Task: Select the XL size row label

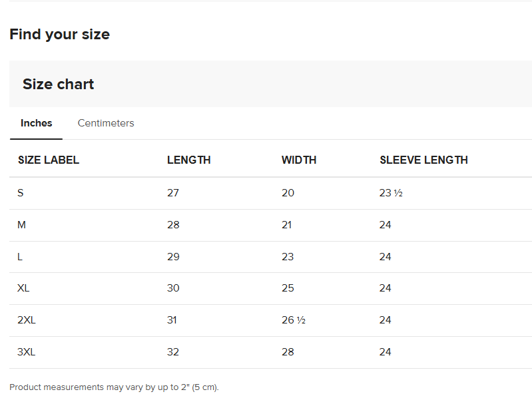Action: click(x=24, y=288)
